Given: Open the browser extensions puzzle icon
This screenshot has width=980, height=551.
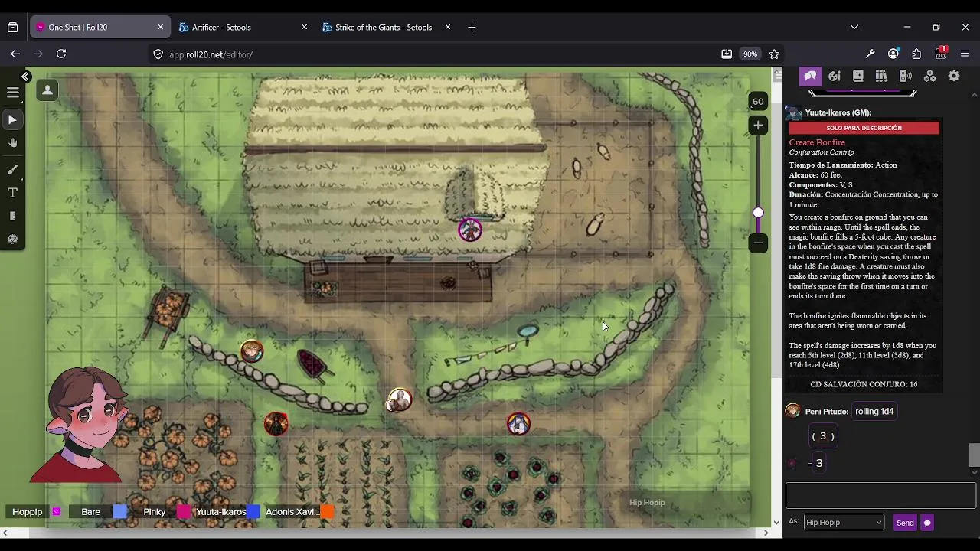Looking at the screenshot, I should (916, 54).
